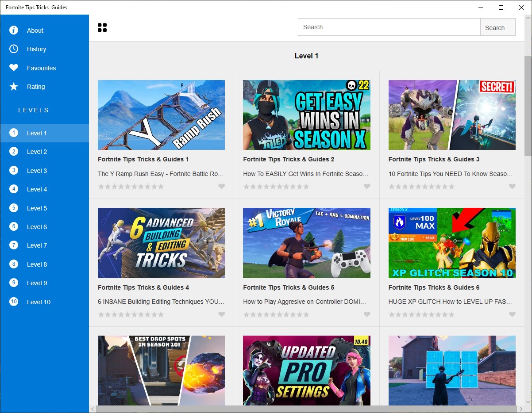
Task: Select the number 4 circle for Level 4
Action: 14,189
